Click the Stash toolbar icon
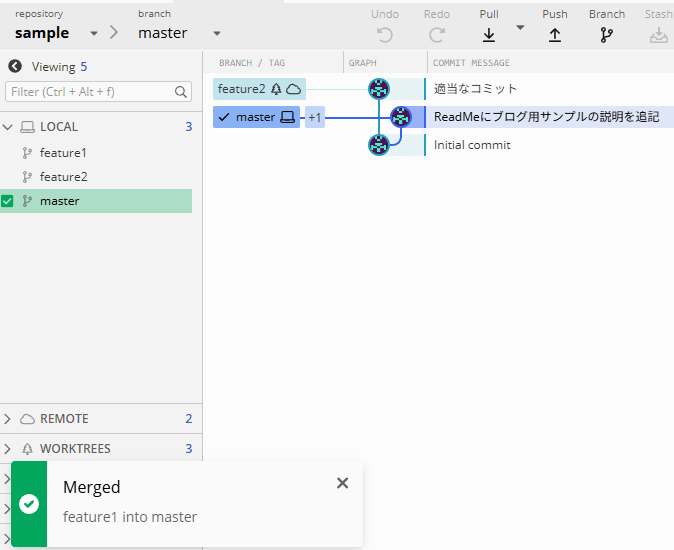This screenshot has width=674, height=550. pyautogui.click(x=659, y=35)
